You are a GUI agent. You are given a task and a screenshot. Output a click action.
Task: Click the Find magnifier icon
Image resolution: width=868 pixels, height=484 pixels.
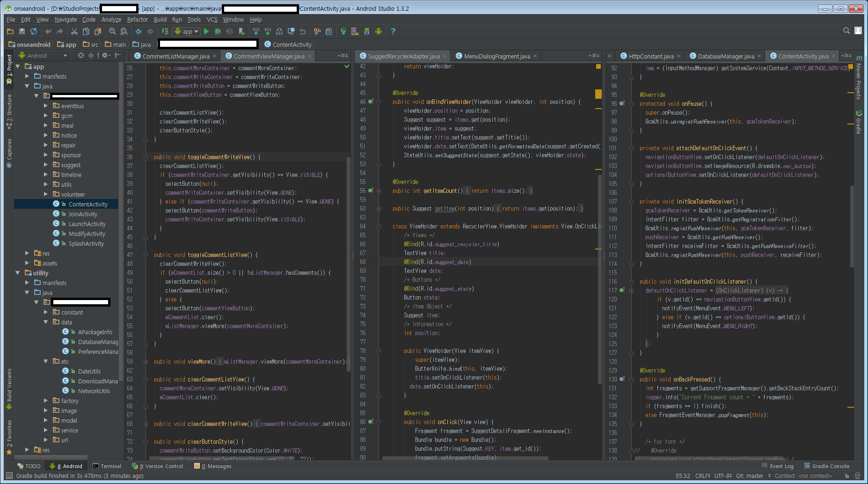[x=112, y=31]
